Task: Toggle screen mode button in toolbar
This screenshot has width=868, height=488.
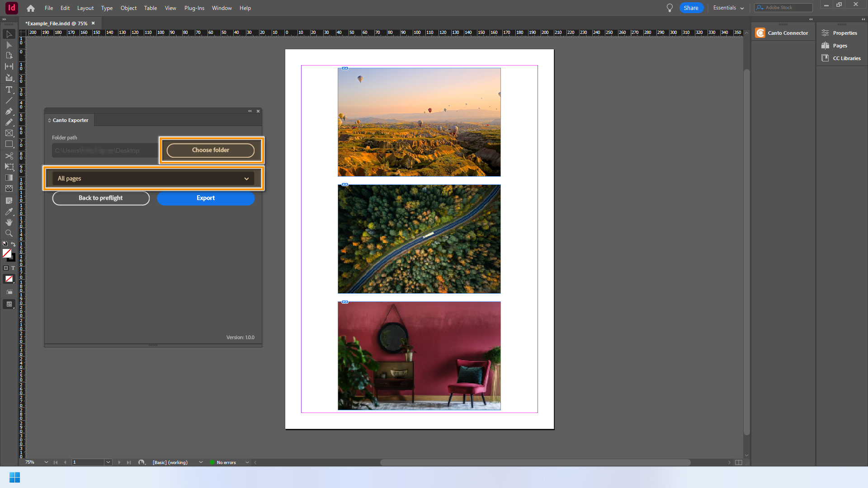Action: click(x=9, y=304)
